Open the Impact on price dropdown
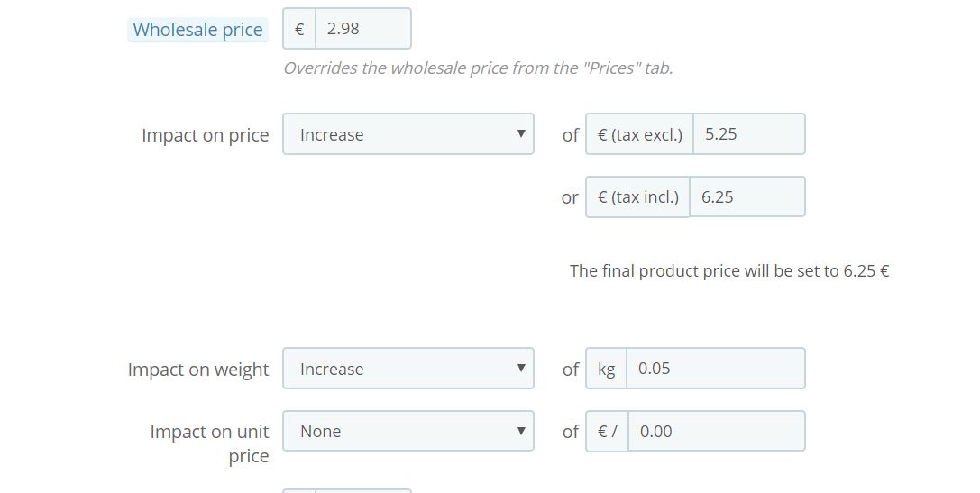This screenshot has width=980, height=493. (408, 134)
